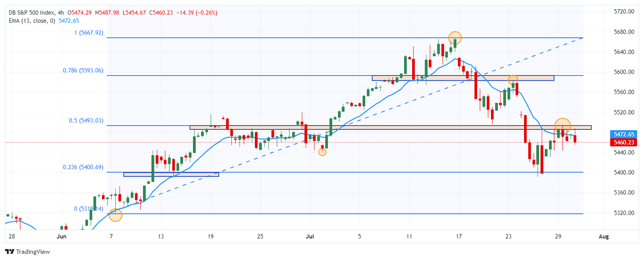Image resolution: width=644 pixels, height=260 pixels.
Task: Click the orange circle at the July 16 peak
Action: point(455,38)
